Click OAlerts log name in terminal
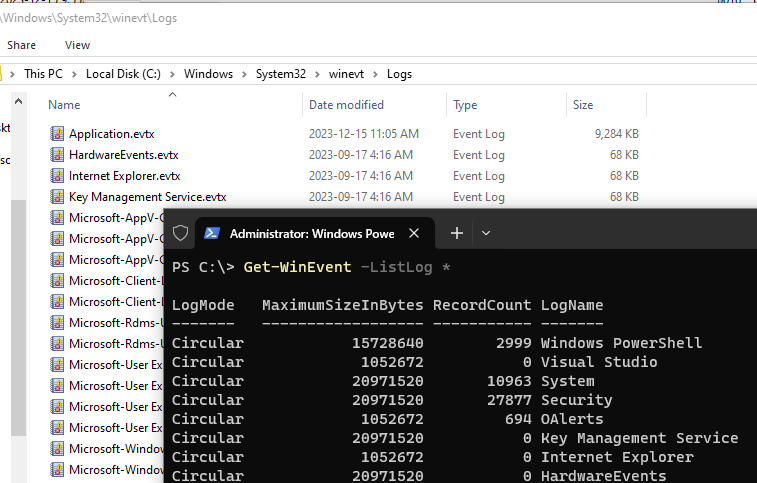757x483 pixels. click(x=572, y=419)
